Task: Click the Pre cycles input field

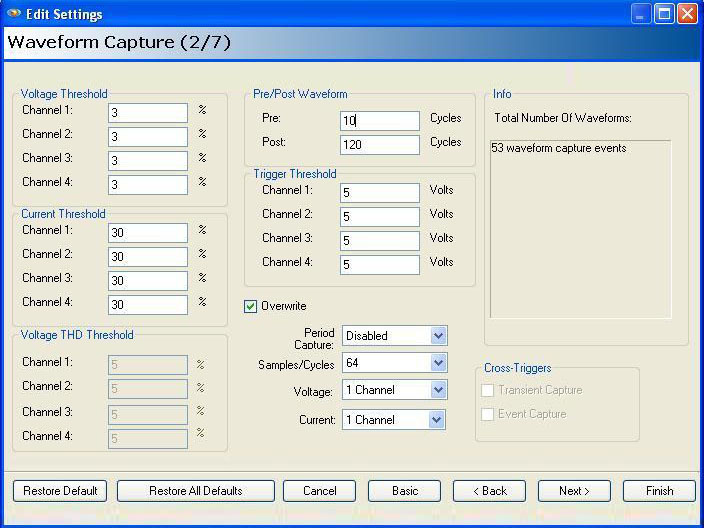Action: click(380, 121)
